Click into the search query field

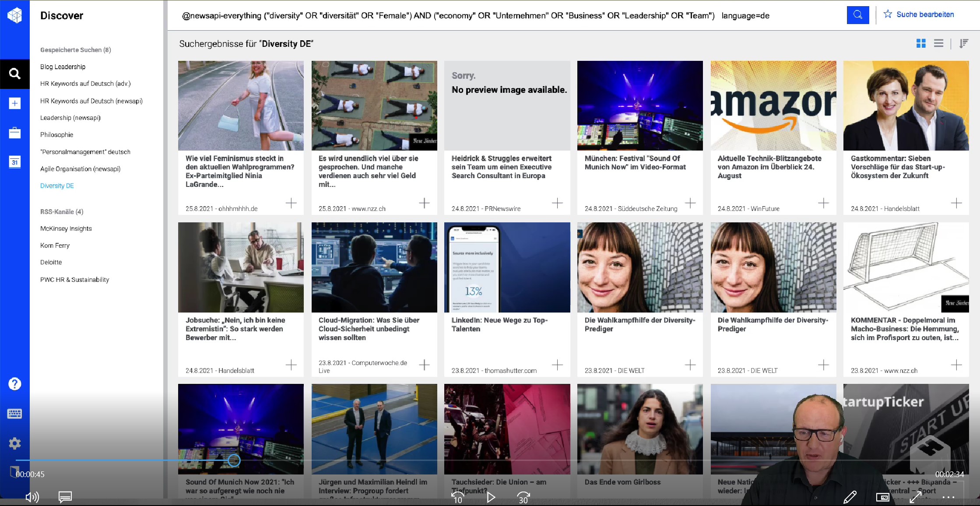[x=508, y=15]
